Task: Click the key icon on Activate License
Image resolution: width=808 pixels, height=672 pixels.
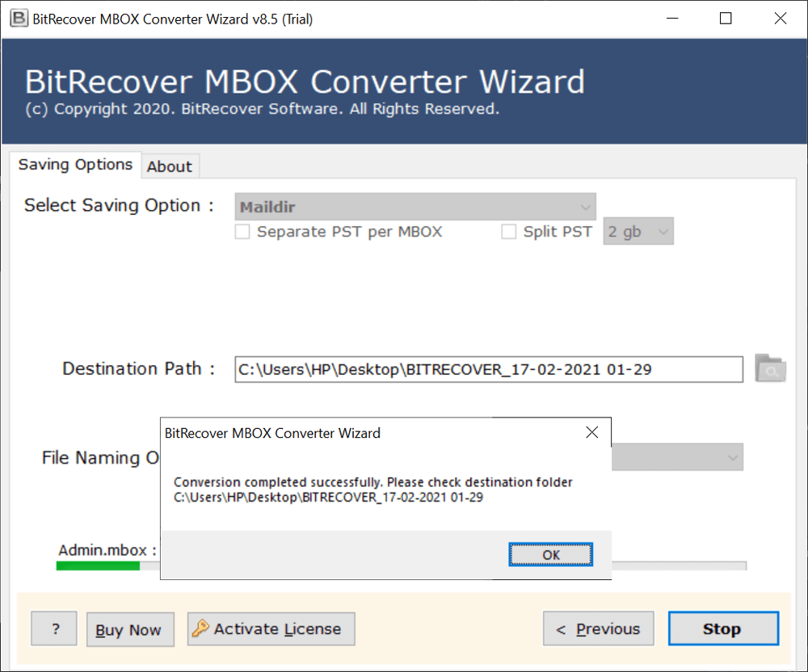Action: (x=200, y=628)
